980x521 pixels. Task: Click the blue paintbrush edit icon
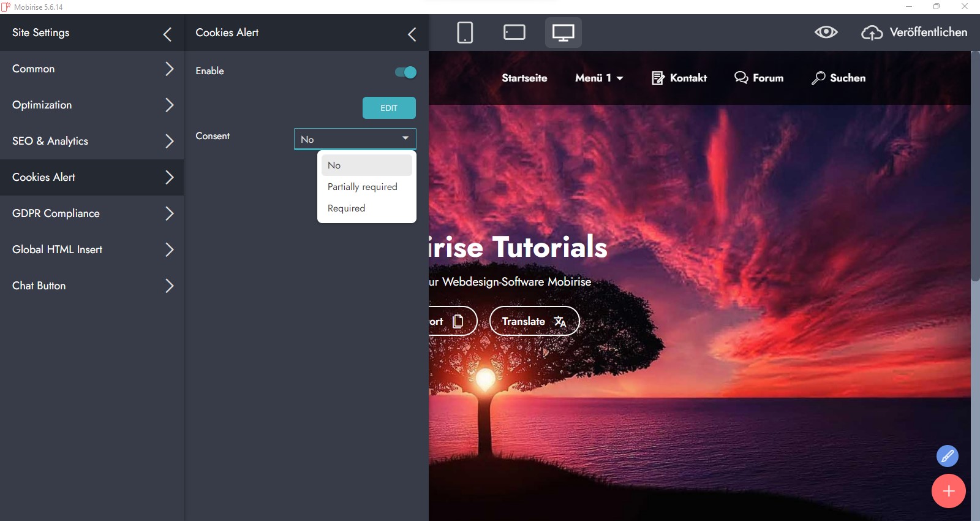tap(947, 456)
